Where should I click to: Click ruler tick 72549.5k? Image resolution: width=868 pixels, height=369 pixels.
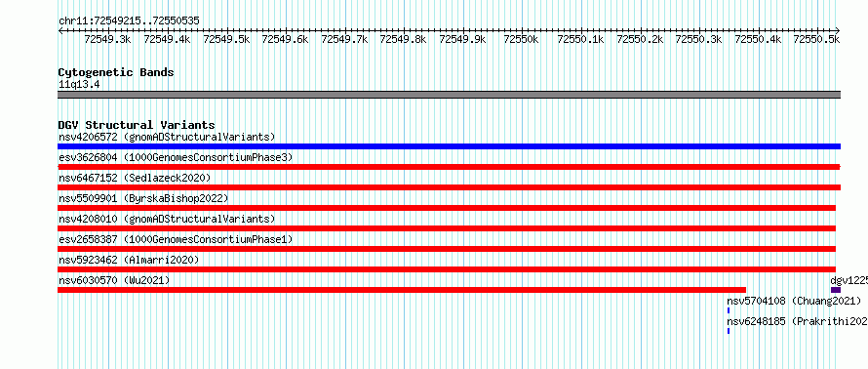pos(226,39)
